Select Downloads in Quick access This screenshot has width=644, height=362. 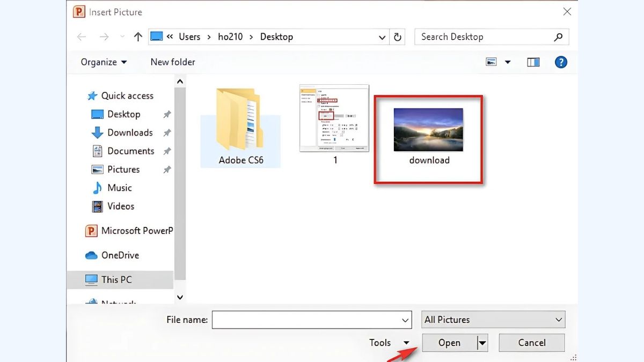130,132
